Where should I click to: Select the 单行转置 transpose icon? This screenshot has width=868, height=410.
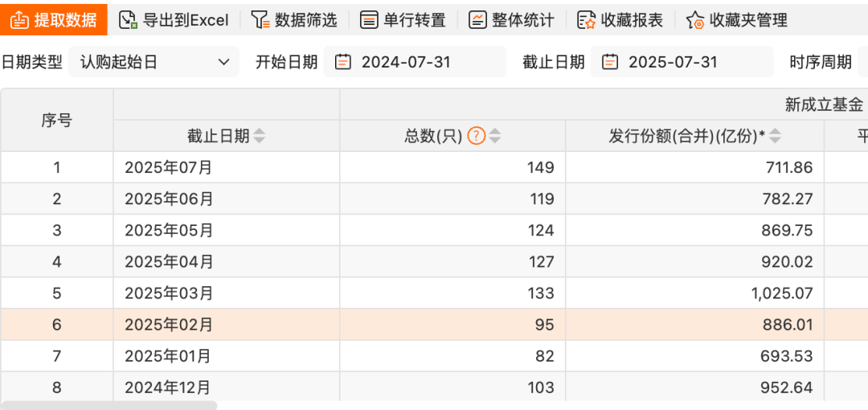point(369,20)
